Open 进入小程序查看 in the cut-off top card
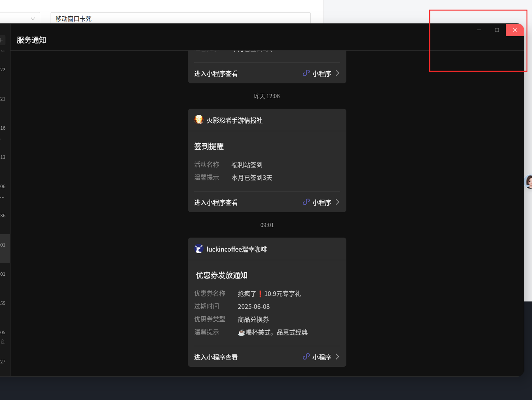 click(216, 74)
